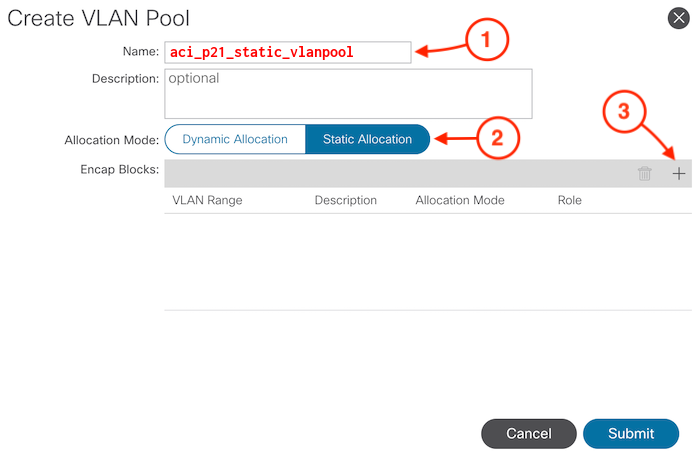
Task: Submit the VLAN pool form
Action: coord(630,433)
